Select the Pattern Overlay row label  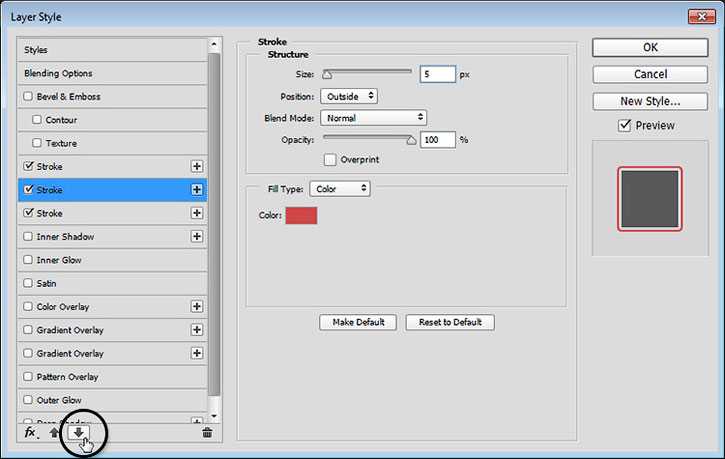click(68, 377)
